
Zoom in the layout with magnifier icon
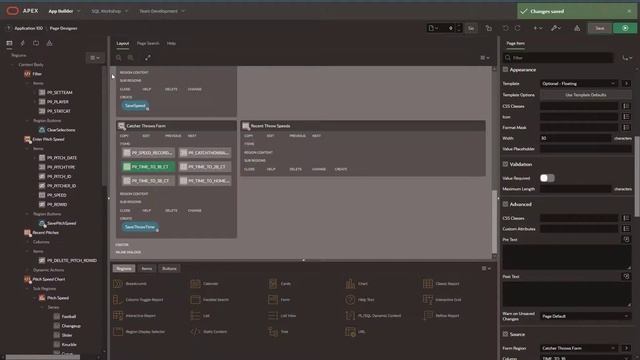click(131, 58)
